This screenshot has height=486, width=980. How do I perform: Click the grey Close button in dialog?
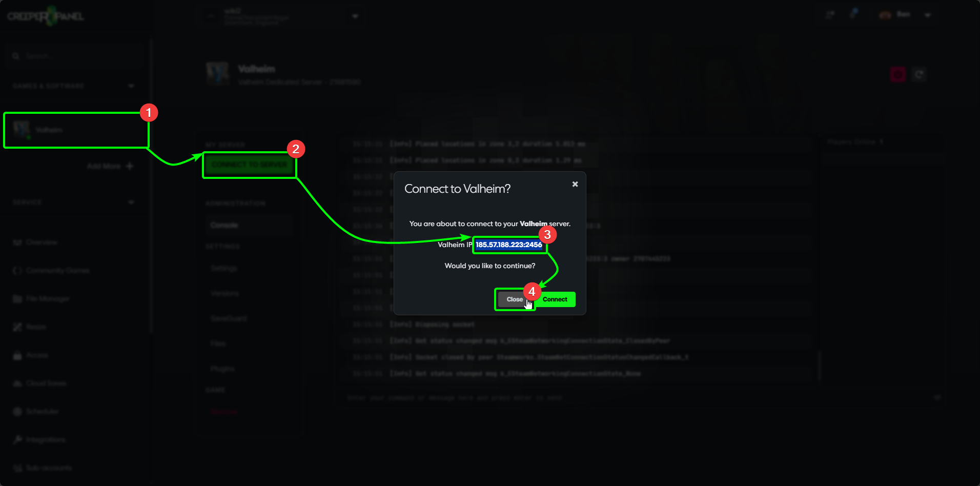(x=515, y=299)
